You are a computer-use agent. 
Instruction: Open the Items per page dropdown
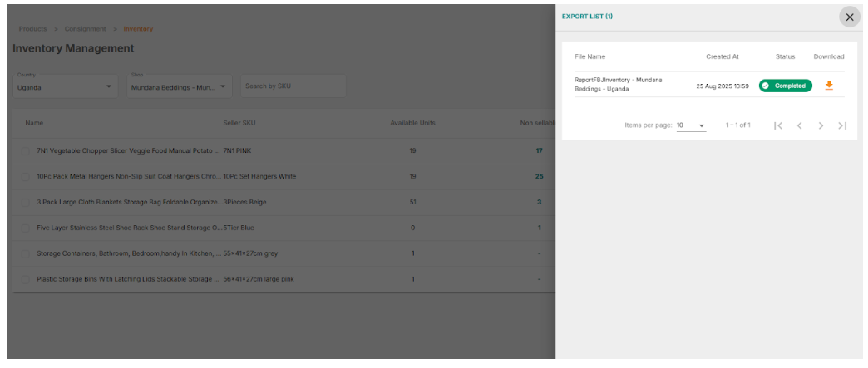point(690,125)
